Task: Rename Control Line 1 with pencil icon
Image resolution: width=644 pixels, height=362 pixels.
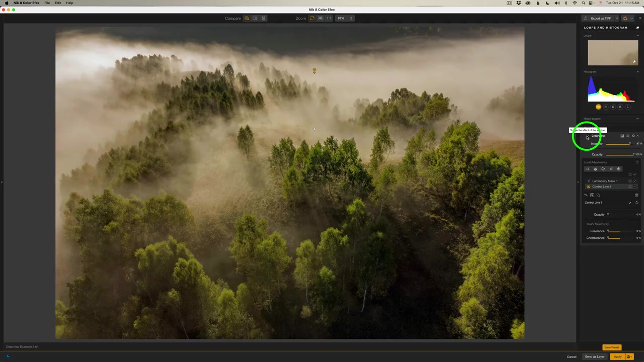Action: click(630, 203)
